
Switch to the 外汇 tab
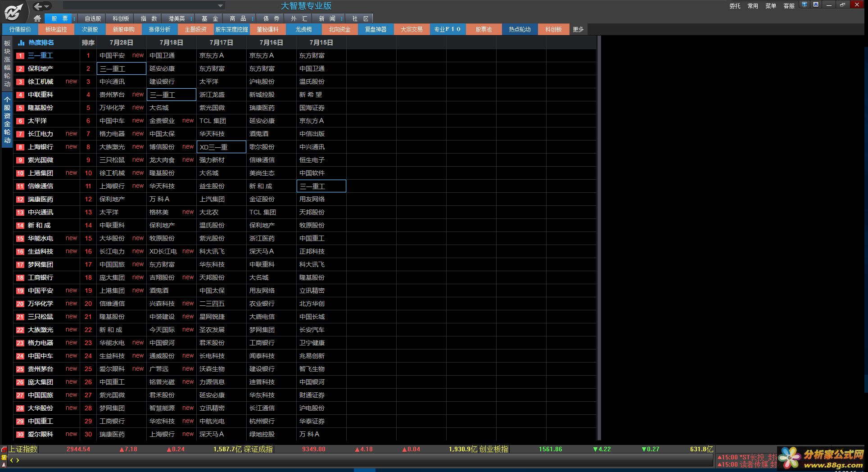point(299,18)
